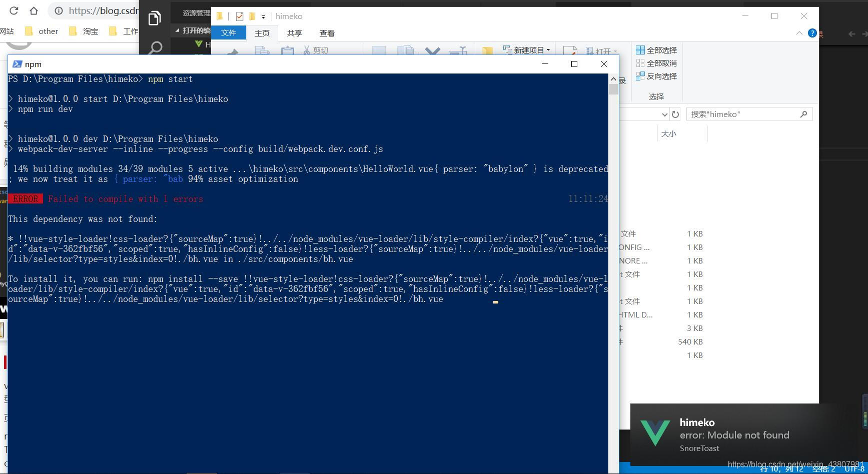The image size is (868, 474).
Task: Click the himeko error toast notification
Action: [748, 434]
